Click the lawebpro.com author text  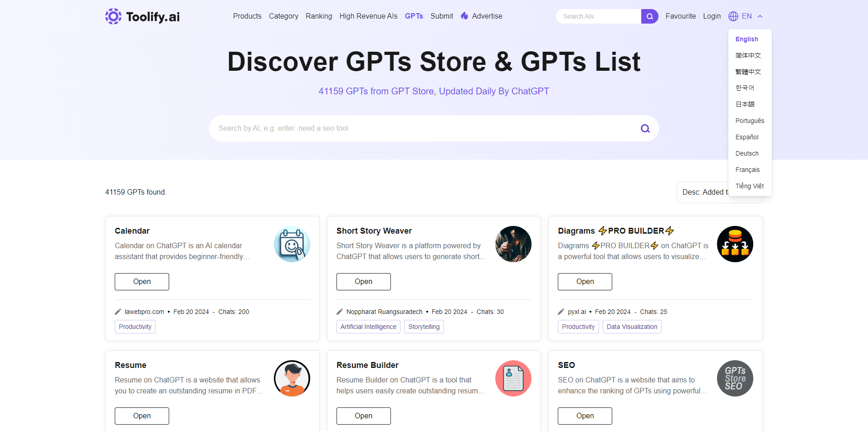[144, 312]
